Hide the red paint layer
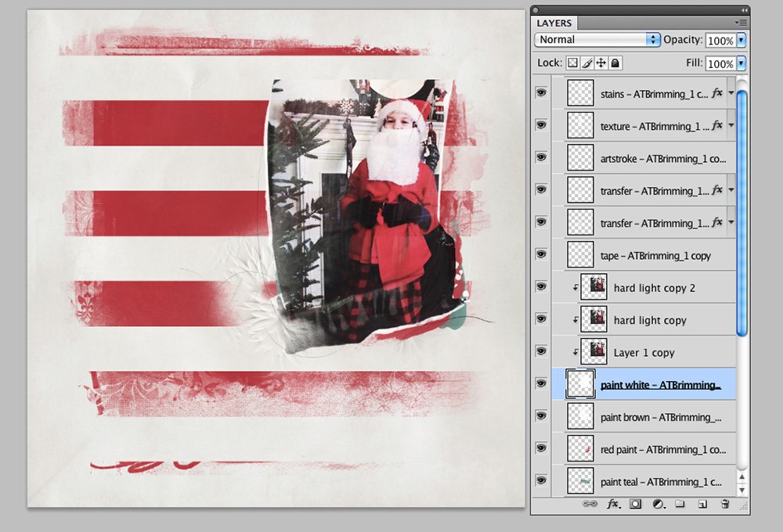The image size is (783, 532). coord(541,448)
